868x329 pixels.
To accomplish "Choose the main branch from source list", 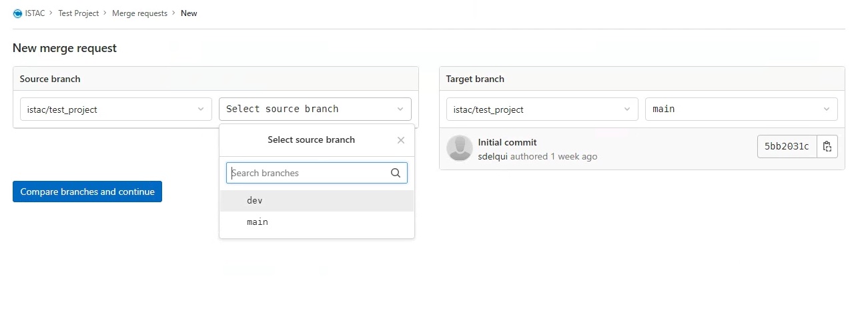I will [317, 222].
